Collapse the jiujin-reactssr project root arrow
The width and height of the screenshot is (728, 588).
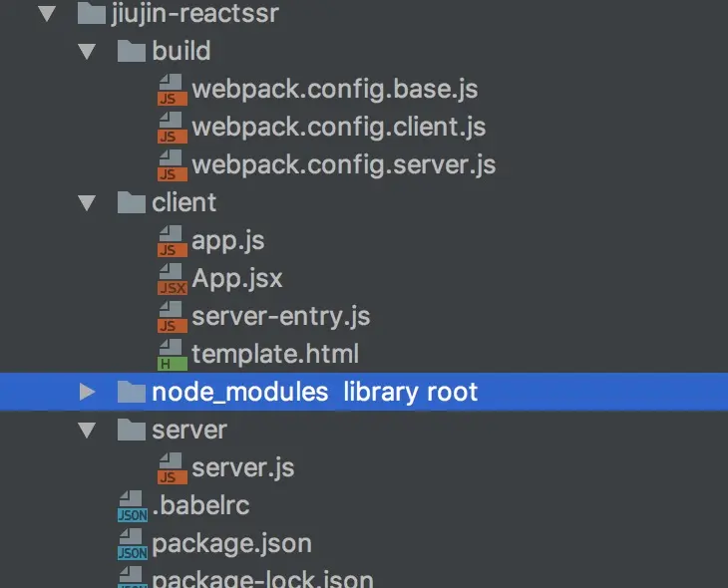pos(47,14)
